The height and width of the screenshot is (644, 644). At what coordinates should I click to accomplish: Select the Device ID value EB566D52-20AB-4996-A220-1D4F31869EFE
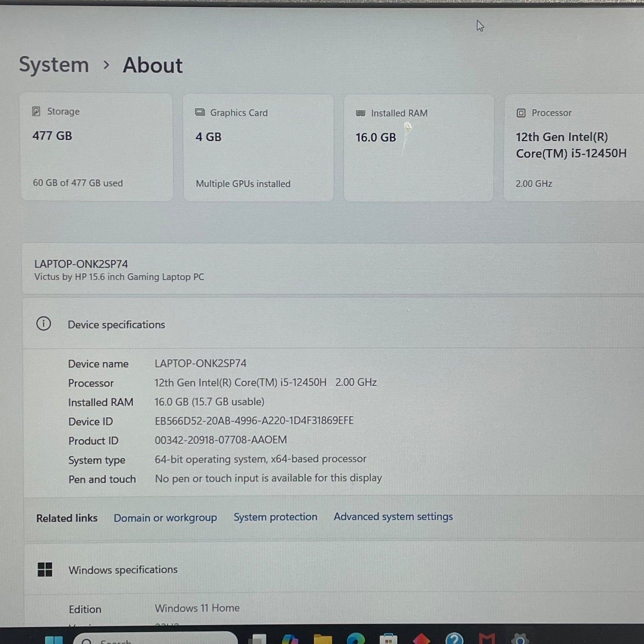point(254,421)
